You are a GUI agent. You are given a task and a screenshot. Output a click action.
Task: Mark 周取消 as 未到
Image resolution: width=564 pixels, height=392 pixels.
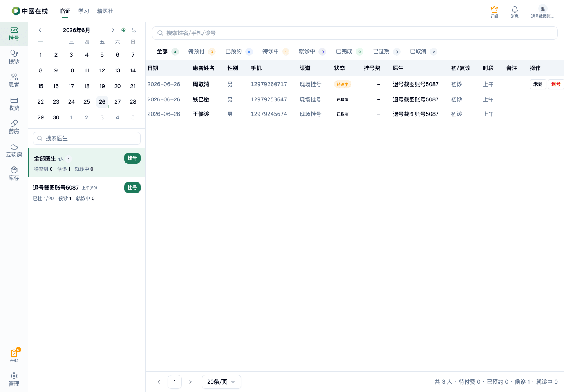[x=538, y=84]
